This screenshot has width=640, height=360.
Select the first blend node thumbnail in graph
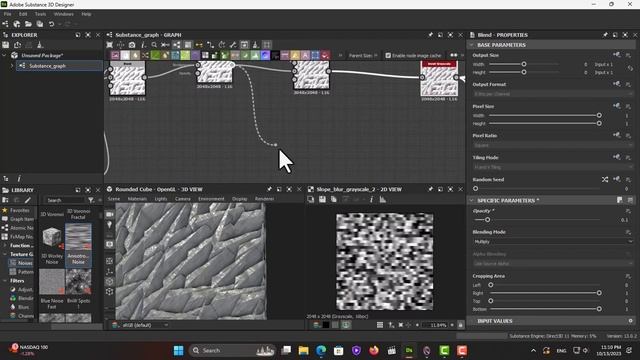[127, 78]
